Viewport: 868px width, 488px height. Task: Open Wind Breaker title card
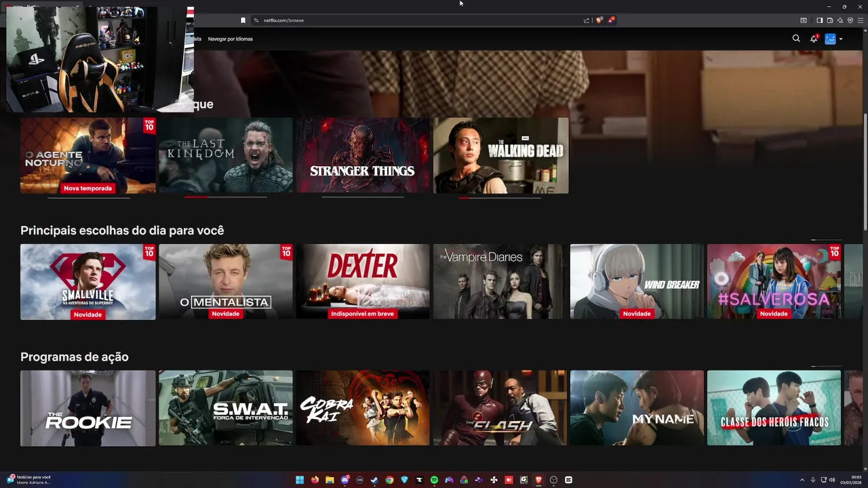637,281
